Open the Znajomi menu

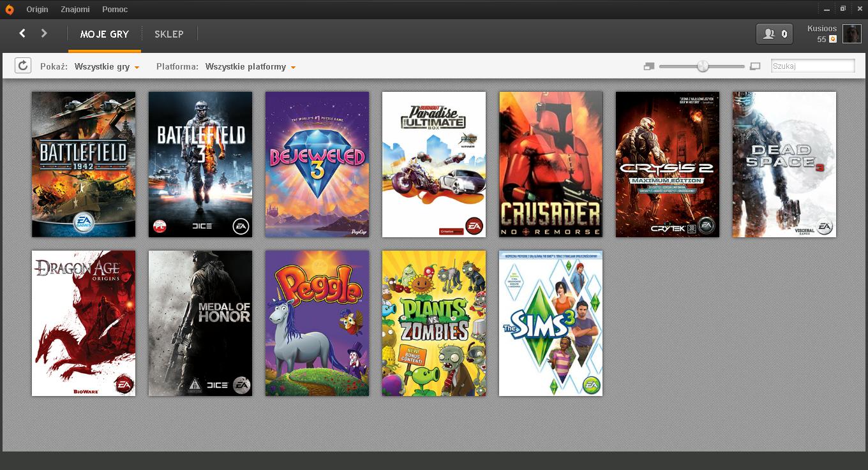pos(75,10)
